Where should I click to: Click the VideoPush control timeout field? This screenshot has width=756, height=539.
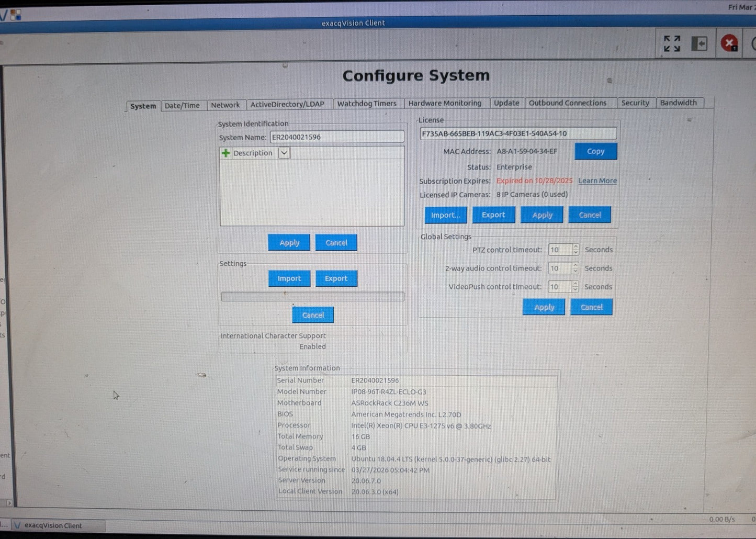click(559, 287)
